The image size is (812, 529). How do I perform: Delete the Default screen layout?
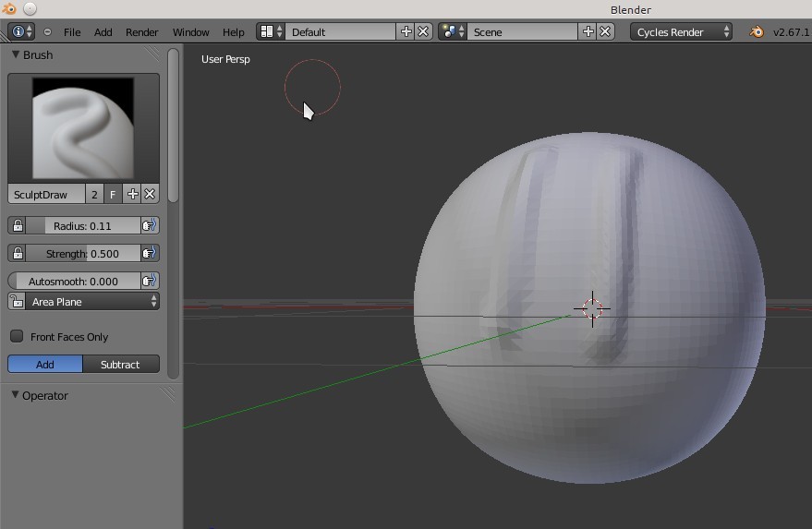(423, 31)
